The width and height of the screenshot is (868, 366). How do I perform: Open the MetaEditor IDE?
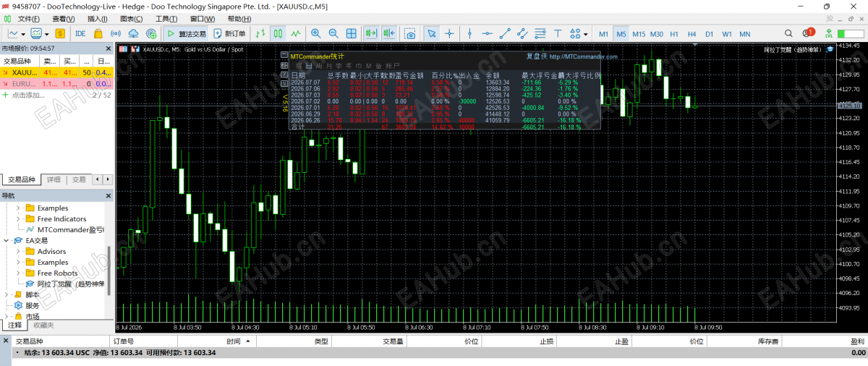pyautogui.click(x=80, y=33)
